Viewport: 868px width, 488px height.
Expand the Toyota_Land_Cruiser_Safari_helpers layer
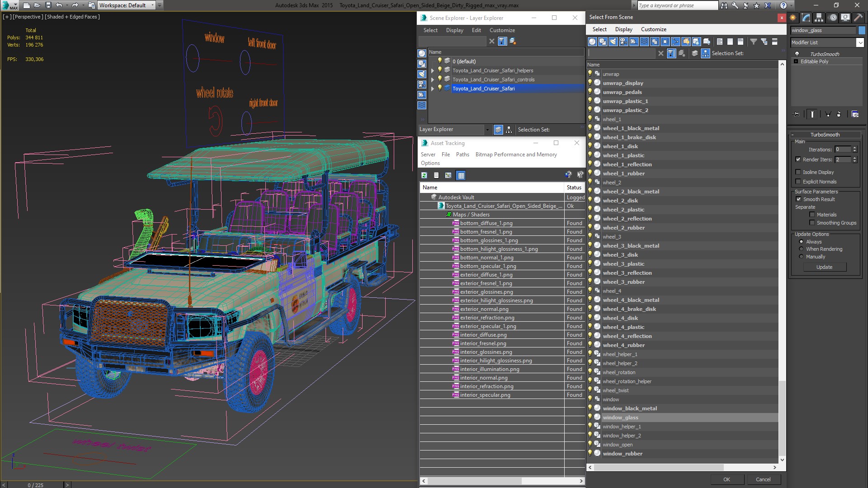point(432,70)
